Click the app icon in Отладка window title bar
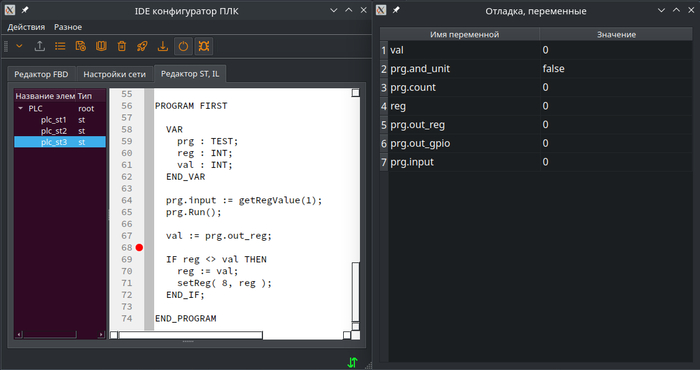The width and height of the screenshot is (700, 370). pyautogui.click(x=381, y=10)
